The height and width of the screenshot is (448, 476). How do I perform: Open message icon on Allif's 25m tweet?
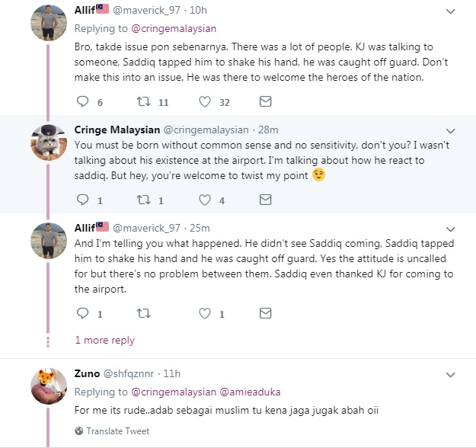click(x=265, y=313)
